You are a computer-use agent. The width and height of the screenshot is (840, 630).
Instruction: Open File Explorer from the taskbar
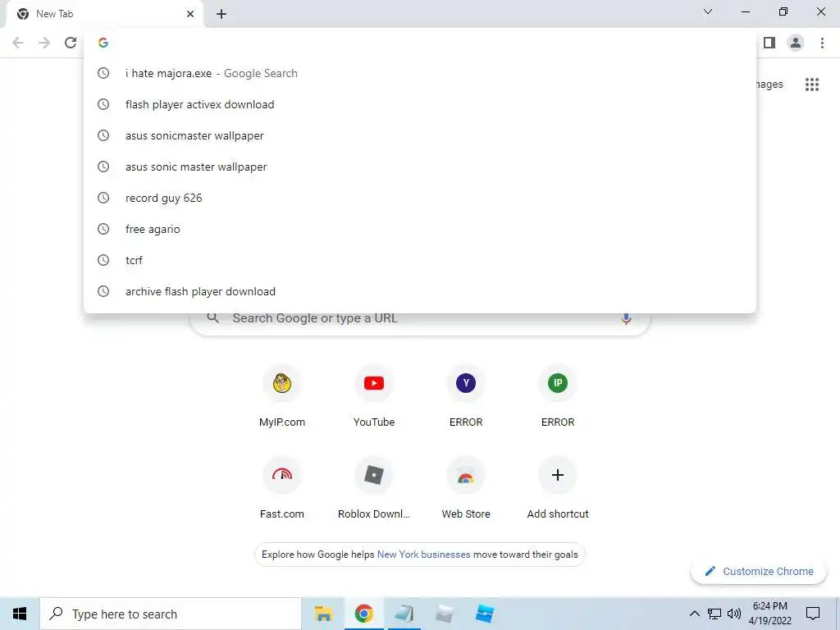pos(323,614)
